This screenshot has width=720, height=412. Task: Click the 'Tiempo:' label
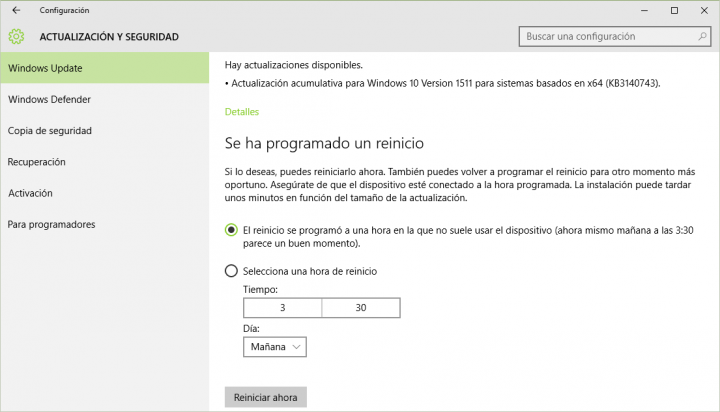click(x=260, y=289)
